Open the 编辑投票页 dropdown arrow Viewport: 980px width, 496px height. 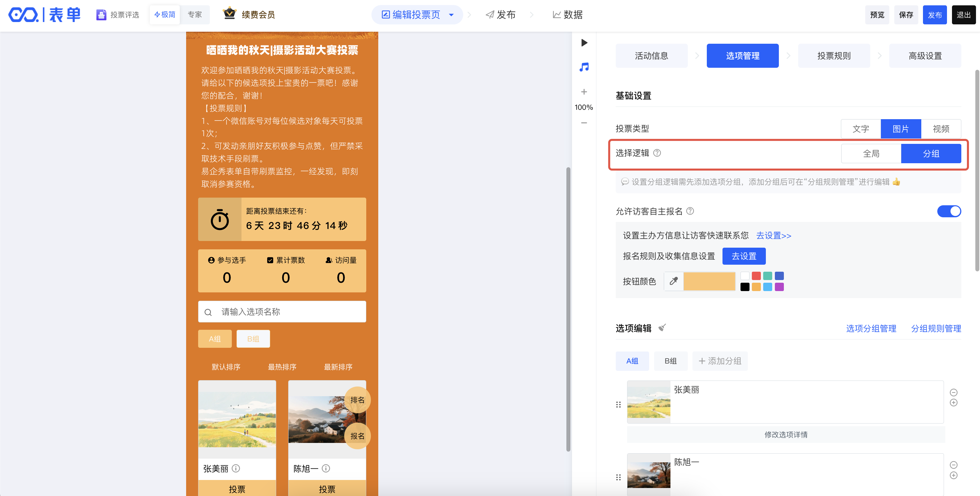click(x=451, y=15)
